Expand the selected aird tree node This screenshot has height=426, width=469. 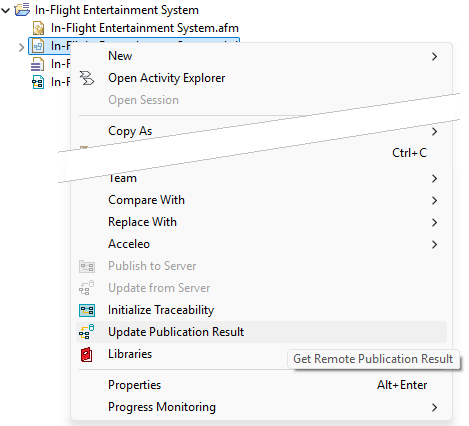pyautogui.click(x=22, y=47)
